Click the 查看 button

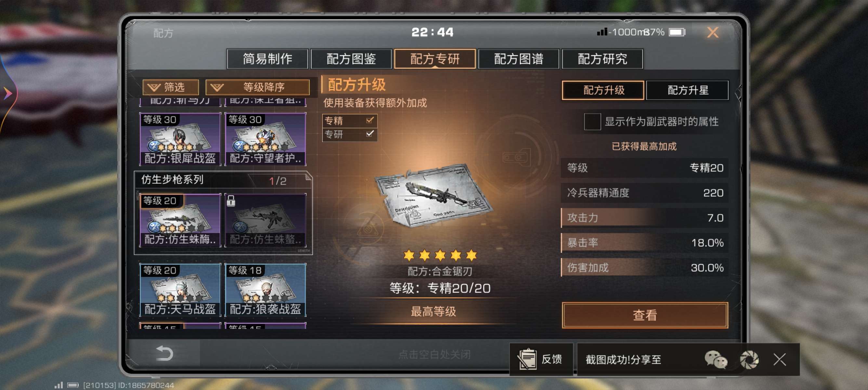(645, 315)
